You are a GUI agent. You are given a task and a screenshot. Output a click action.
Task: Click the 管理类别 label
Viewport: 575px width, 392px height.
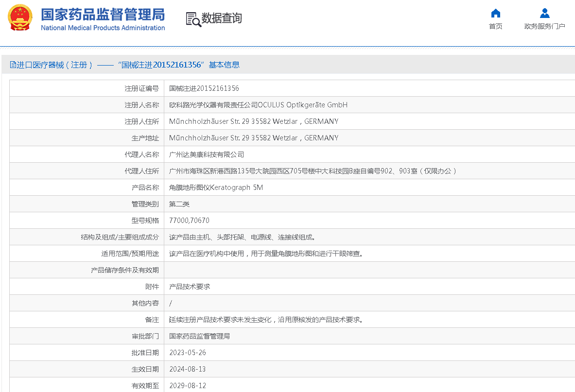click(x=145, y=204)
